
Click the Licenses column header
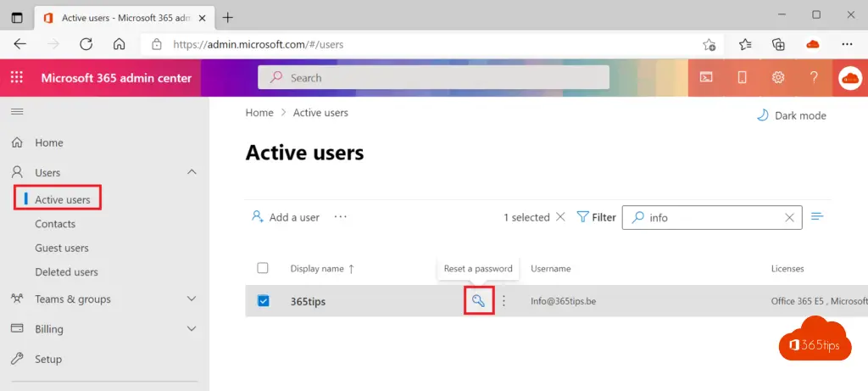pos(787,269)
